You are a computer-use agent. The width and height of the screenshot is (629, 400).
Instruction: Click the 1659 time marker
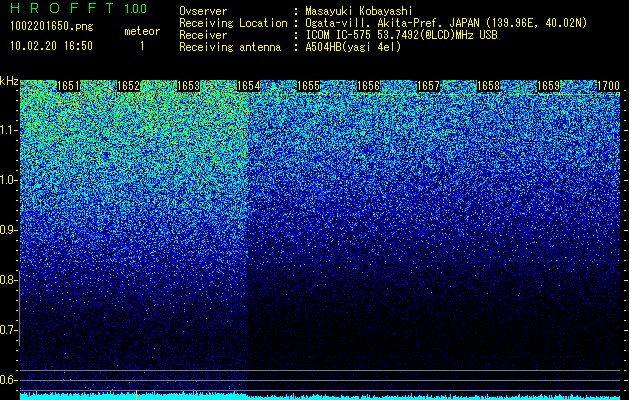coord(549,86)
